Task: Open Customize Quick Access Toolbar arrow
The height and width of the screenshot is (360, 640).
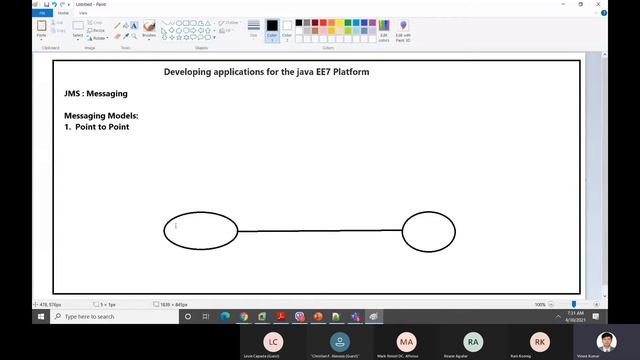Action: click(69, 4)
